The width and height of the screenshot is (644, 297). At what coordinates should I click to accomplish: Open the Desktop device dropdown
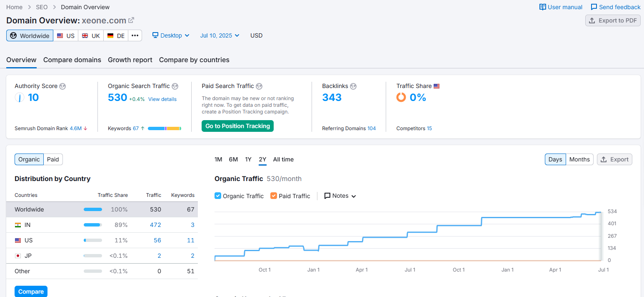coord(171,35)
